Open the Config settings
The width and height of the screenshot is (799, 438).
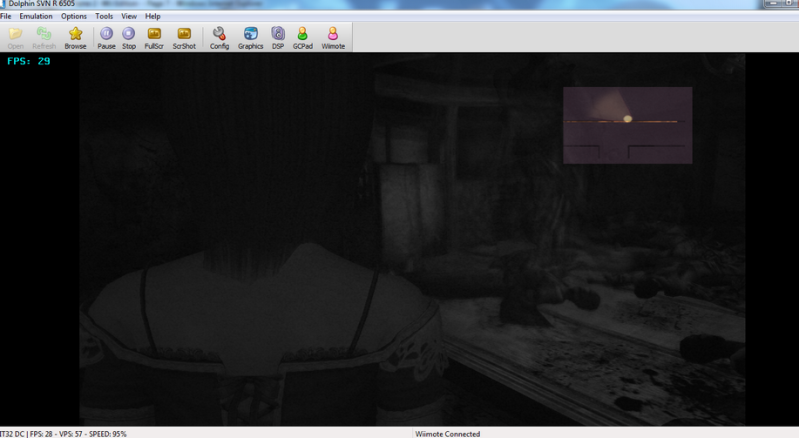click(219, 37)
